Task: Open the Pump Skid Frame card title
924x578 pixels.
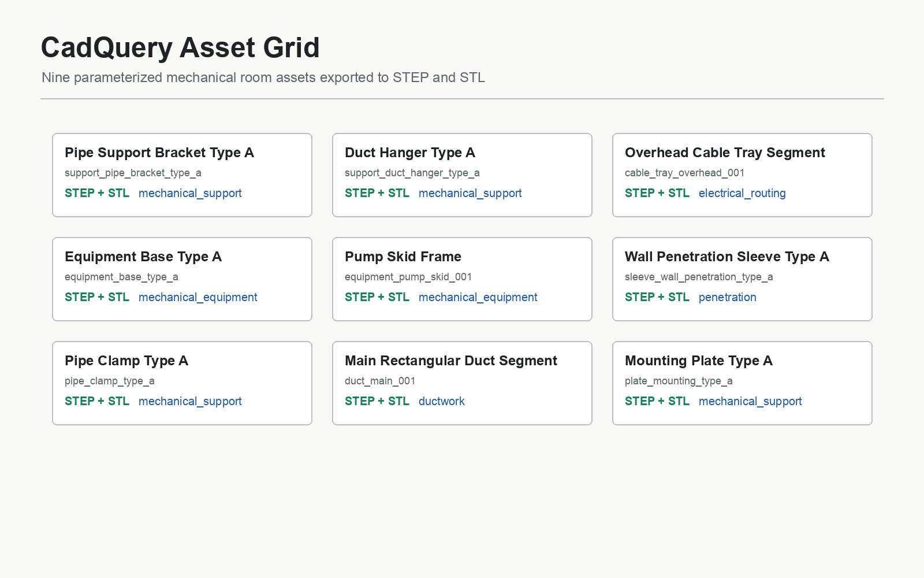Action: point(403,257)
